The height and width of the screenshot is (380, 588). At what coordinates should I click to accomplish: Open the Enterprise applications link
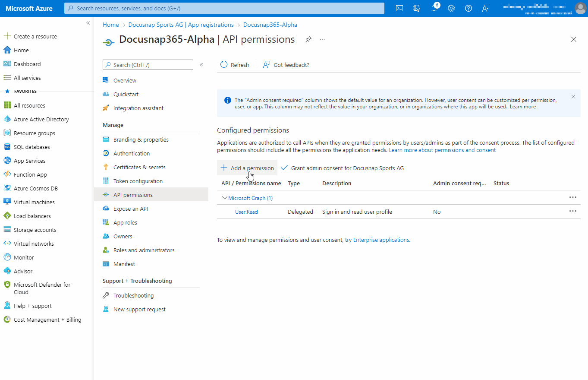380,240
